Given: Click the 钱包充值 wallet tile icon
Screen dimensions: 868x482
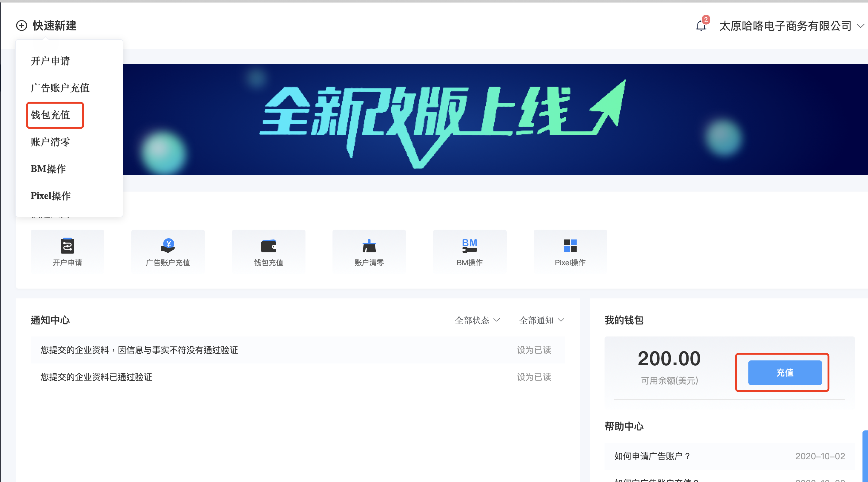Looking at the screenshot, I should pos(269,246).
